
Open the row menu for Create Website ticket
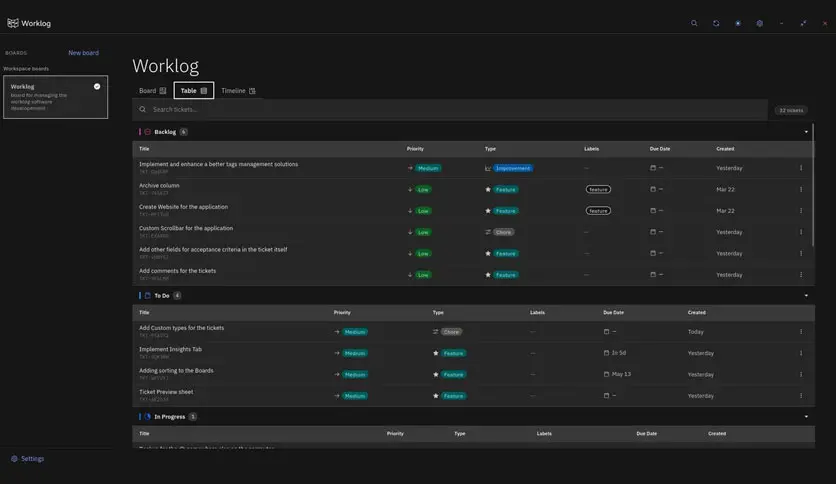pos(801,211)
